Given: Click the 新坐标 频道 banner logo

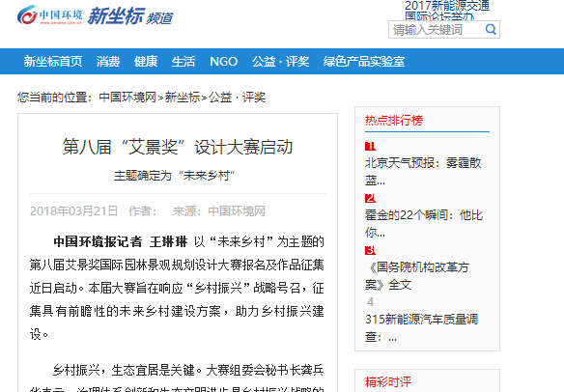Looking at the screenshot, I should pyautogui.click(x=130, y=16).
